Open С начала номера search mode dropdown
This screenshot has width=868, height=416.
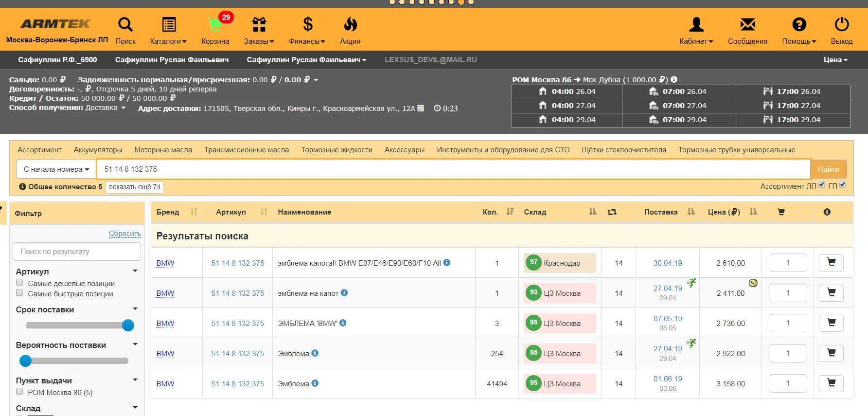pos(56,169)
